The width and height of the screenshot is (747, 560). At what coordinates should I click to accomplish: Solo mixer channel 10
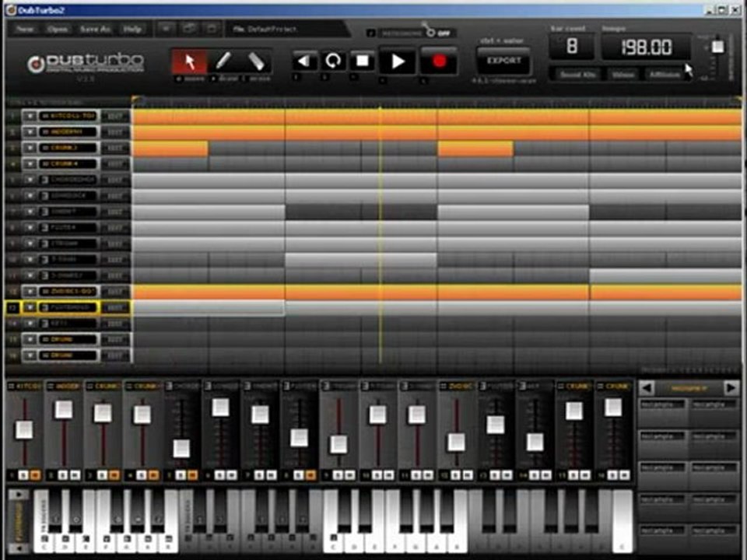[x=377, y=475]
